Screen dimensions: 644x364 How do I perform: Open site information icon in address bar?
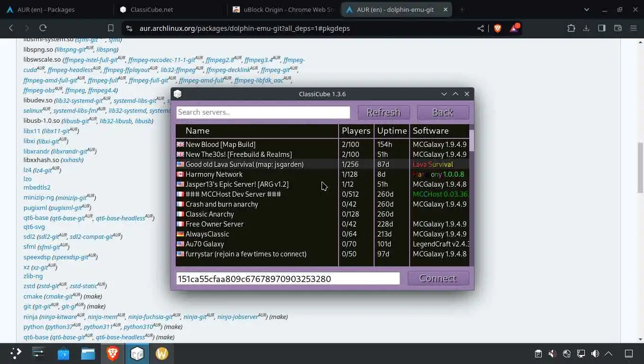(129, 28)
